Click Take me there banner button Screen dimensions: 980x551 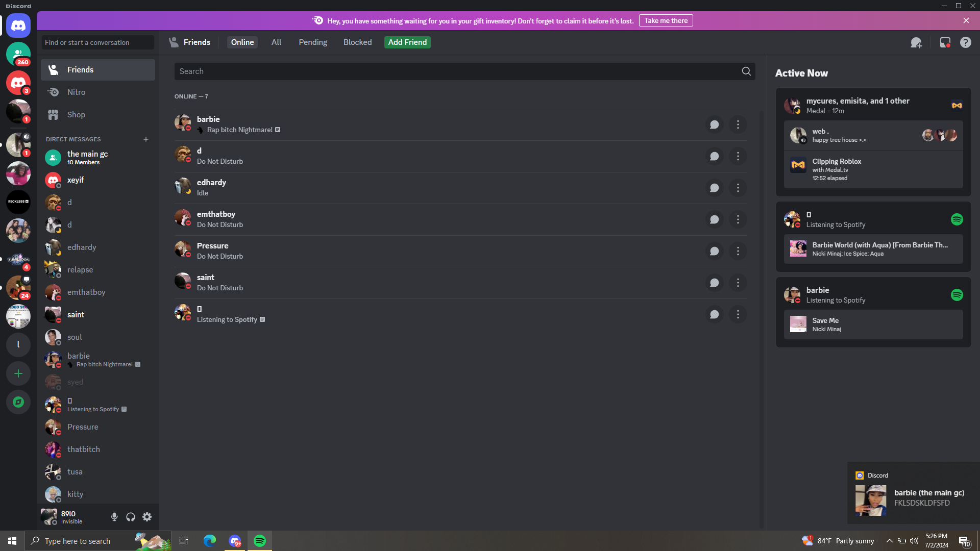click(666, 21)
